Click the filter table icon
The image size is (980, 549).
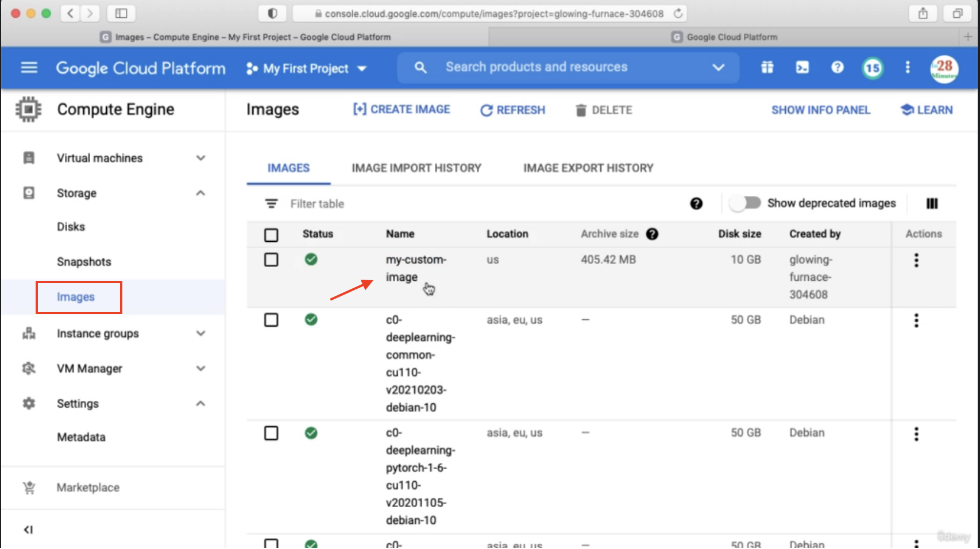(x=271, y=203)
